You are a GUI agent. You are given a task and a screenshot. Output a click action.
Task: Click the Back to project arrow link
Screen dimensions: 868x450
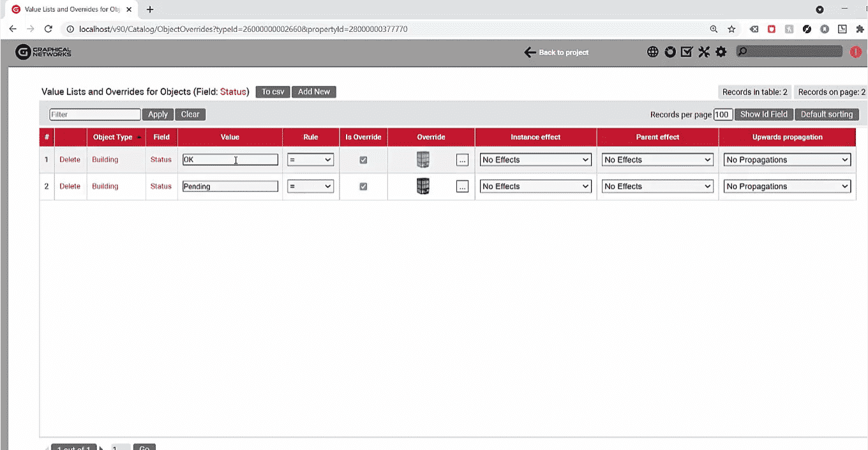(556, 52)
